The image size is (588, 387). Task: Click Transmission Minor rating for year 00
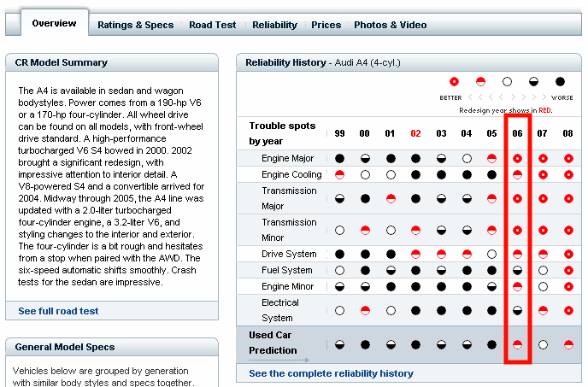coord(365,231)
